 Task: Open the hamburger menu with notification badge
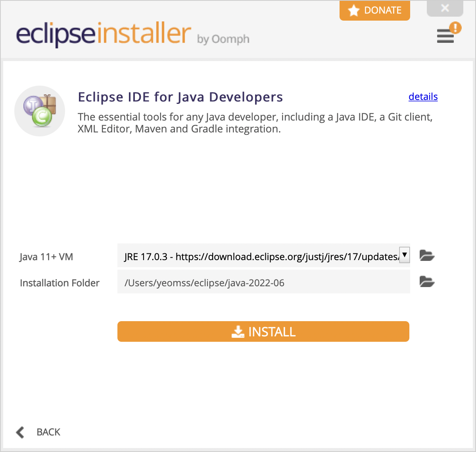[x=448, y=33]
